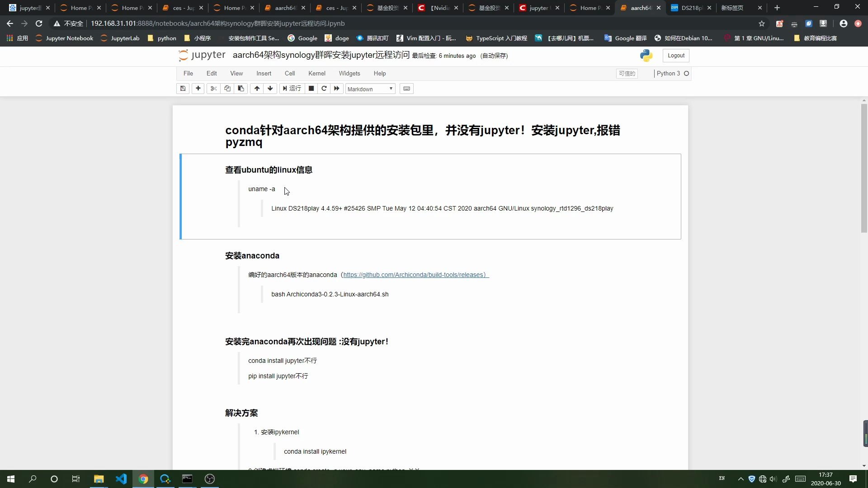The image size is (868, 488).
Task: Open the cell type dropdown showing Markdown
Action: tap(370, 89)
